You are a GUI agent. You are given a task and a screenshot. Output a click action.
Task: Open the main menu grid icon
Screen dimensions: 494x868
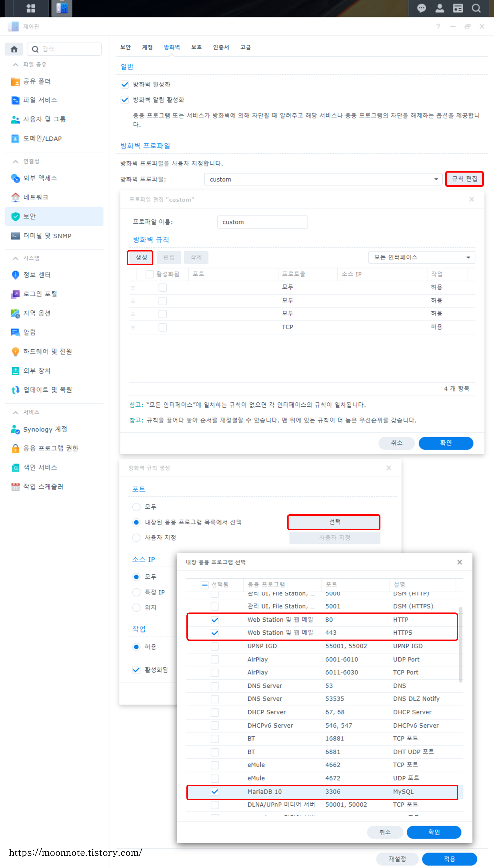31,8
